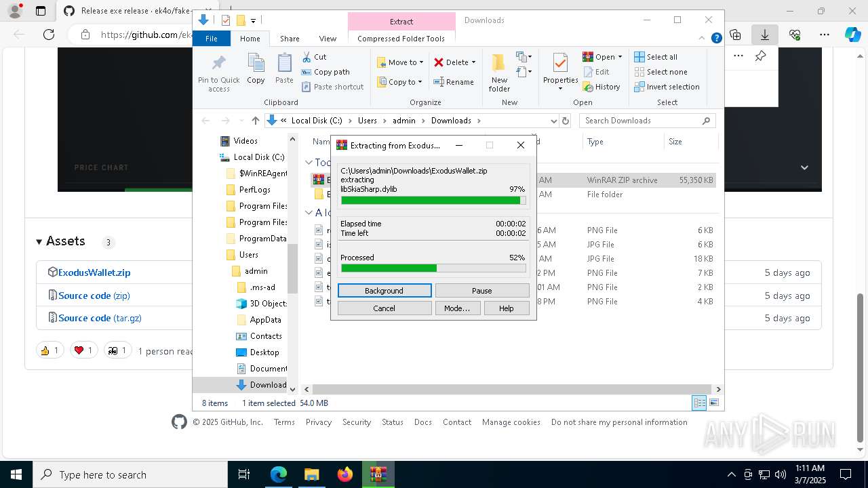Cancel the extraction

[x=384, y=308]
